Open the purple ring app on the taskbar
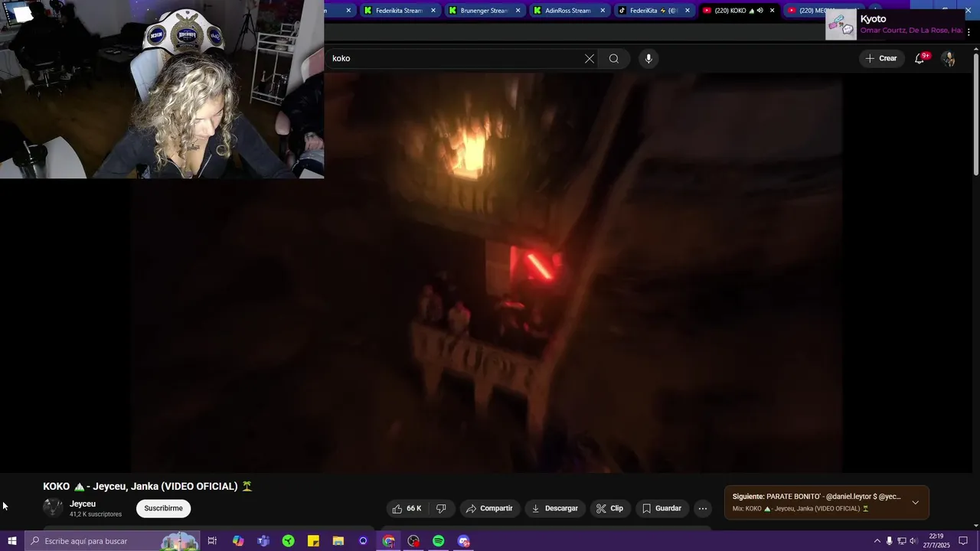 [x=363, y=541]
